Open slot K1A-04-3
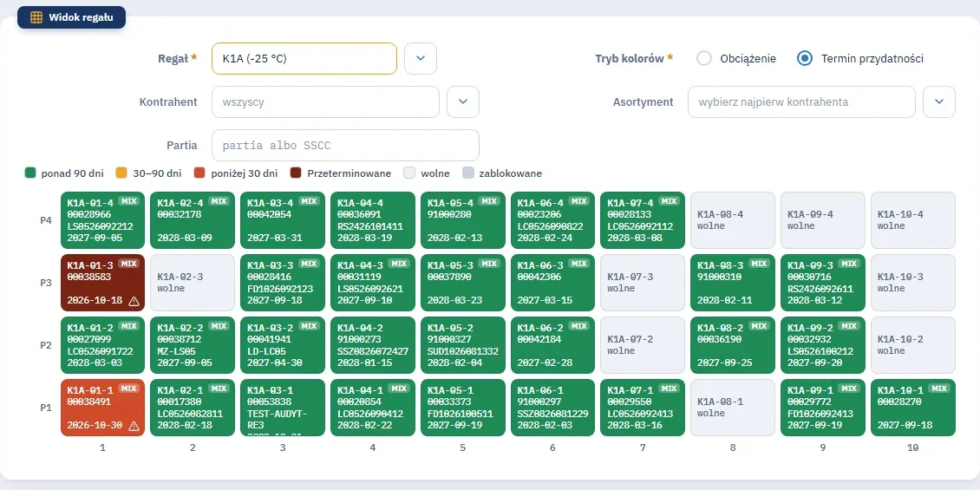This screenshot has height=490, width=980. click(373, 283)
